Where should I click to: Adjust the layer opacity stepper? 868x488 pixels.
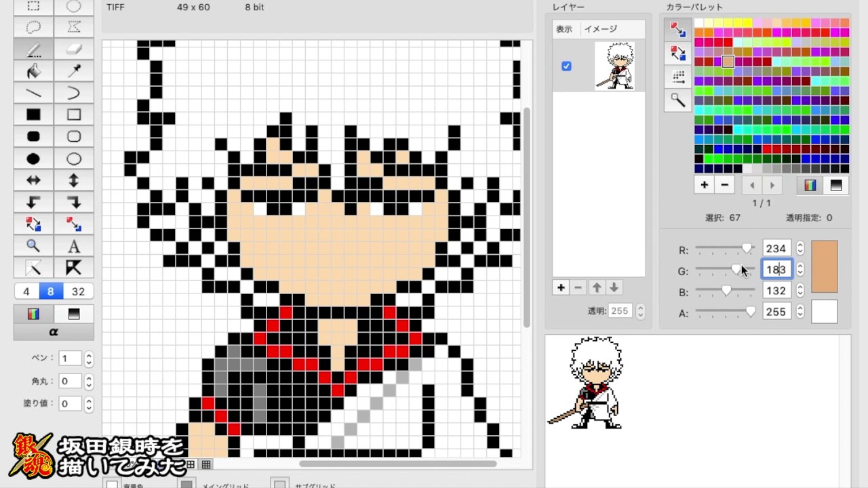(x=640, y=311)
